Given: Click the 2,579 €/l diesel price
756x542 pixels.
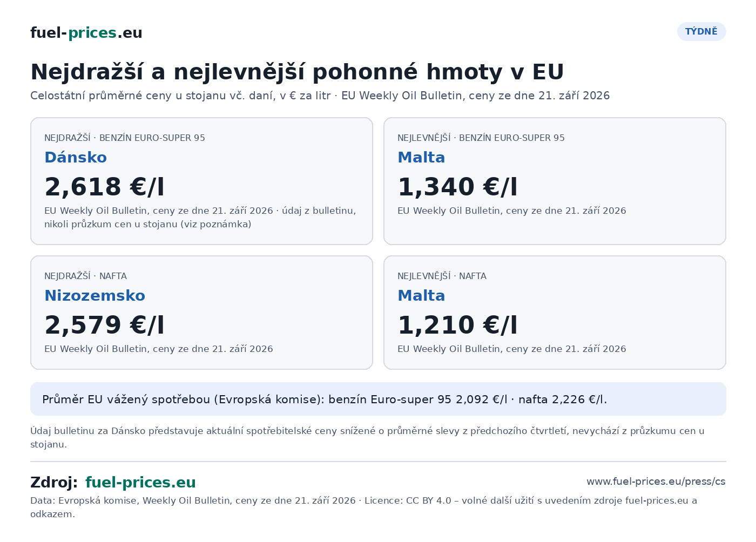Looking at the screenshot, I should tap(104, 325).
